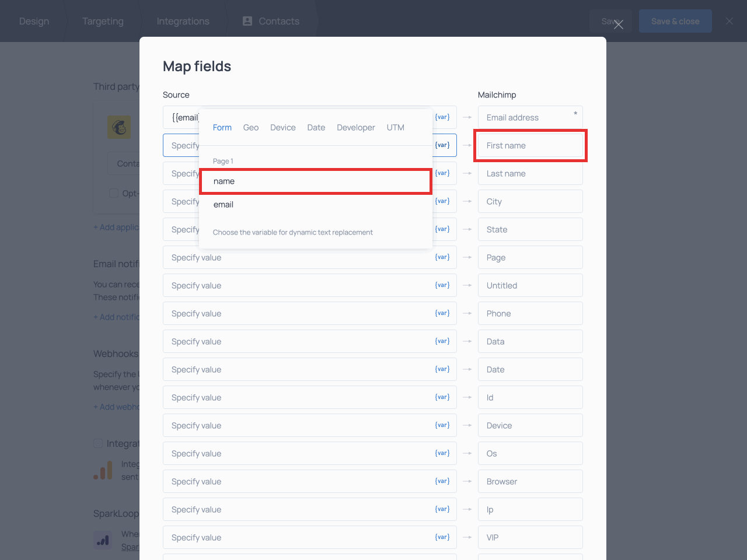Choose the email form variable
This screenshot has width=747, height=560.
224,205
